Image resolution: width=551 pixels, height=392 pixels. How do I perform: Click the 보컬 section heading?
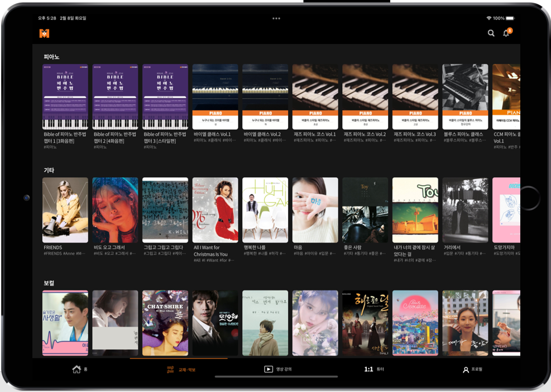click(x=49, y=283)
